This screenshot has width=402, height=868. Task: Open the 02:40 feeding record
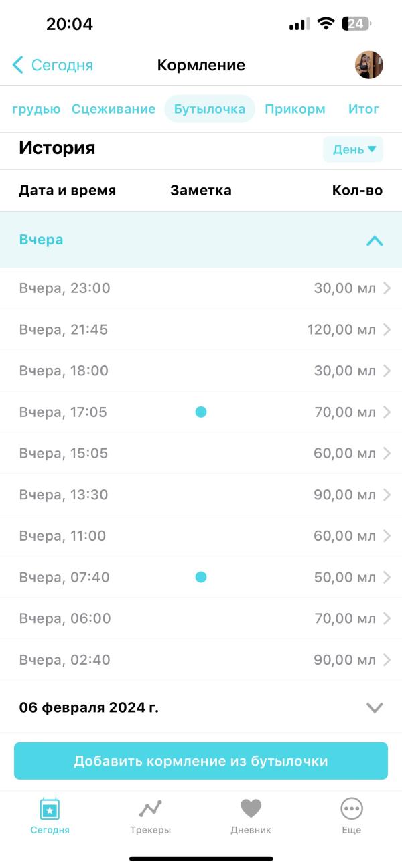201,660
